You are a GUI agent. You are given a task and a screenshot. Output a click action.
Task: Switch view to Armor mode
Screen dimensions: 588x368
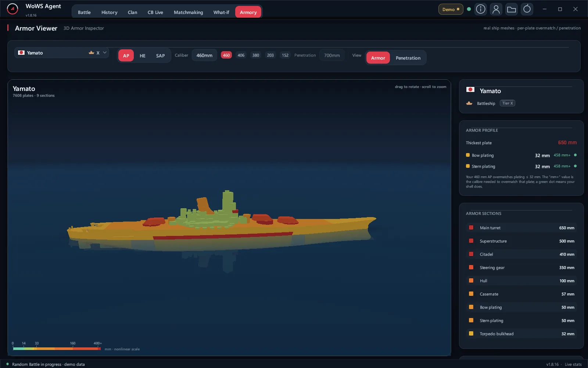(x=378, y=58)
